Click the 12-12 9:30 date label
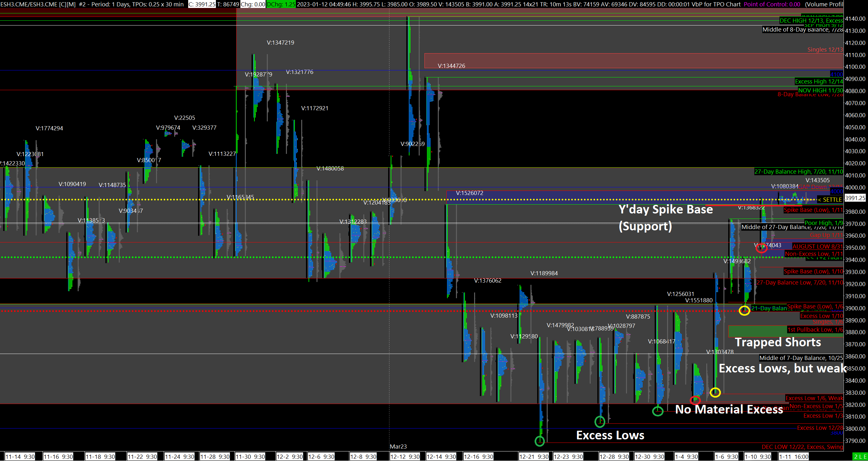This screenshot has width=868, height=461. 405,457
